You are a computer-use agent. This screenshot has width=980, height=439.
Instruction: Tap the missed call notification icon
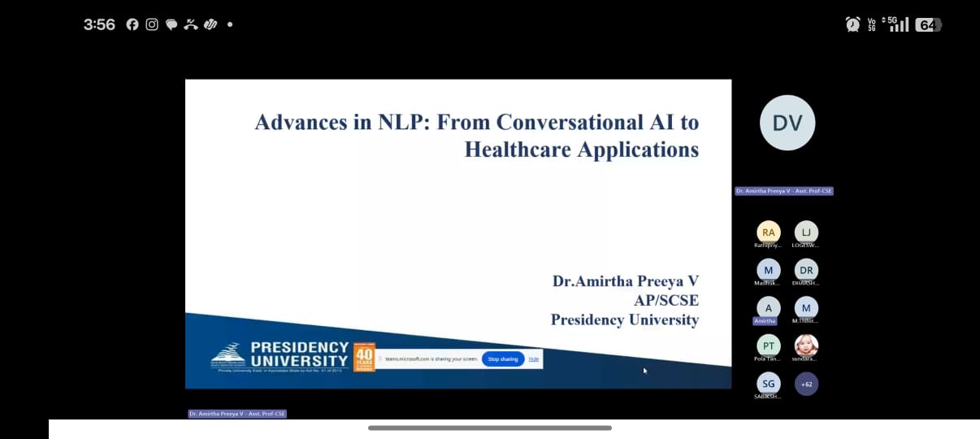pos(191,24)
